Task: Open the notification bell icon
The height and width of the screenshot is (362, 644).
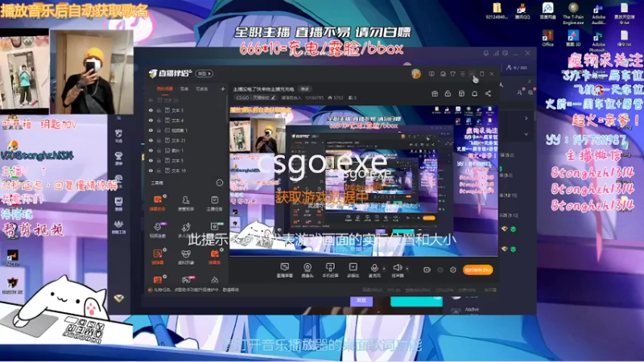Action: 474,94
